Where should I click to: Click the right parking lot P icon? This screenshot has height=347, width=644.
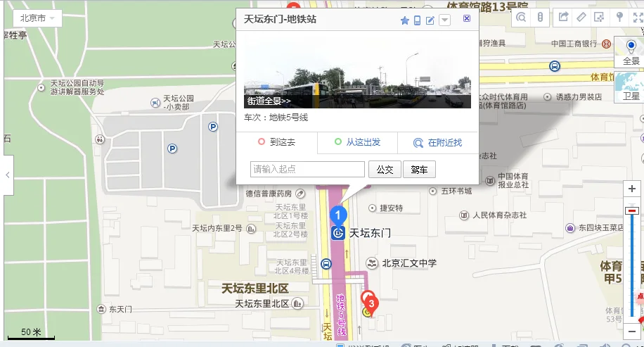point(213,127)
